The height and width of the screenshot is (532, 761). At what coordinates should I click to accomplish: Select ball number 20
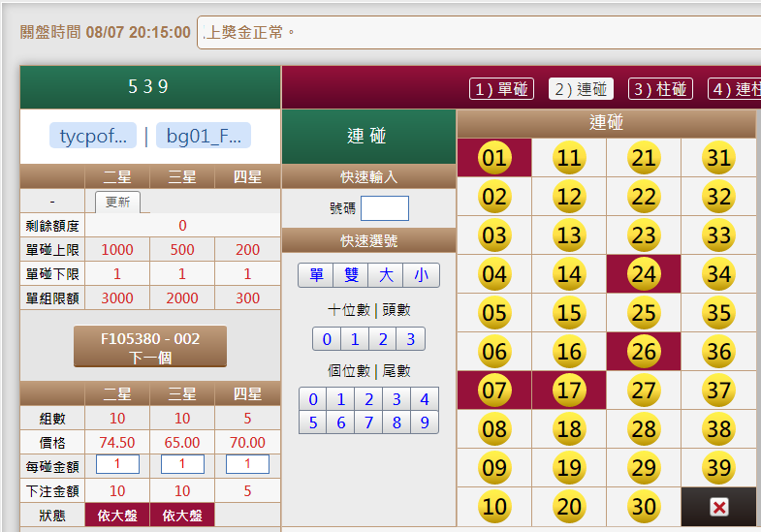(x=569, y=507)
